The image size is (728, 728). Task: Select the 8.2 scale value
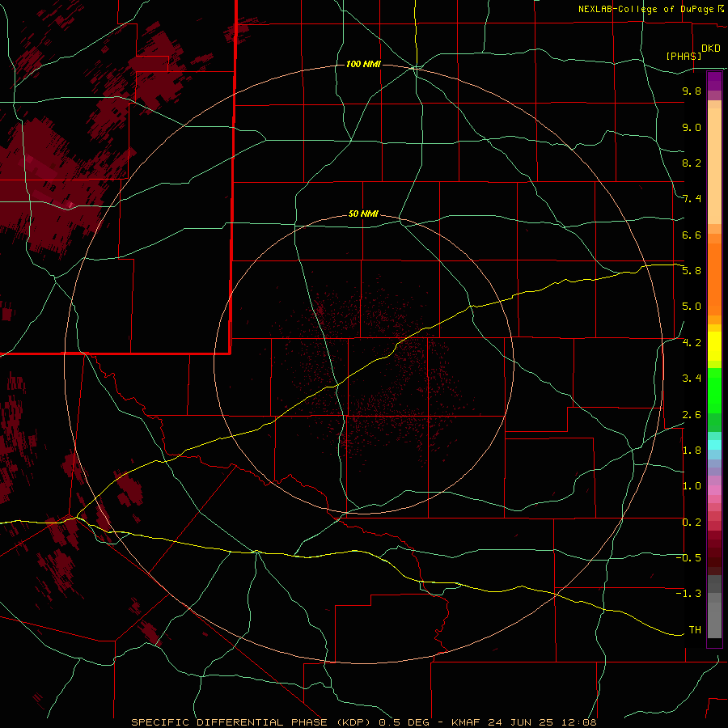tap(692, 163)
